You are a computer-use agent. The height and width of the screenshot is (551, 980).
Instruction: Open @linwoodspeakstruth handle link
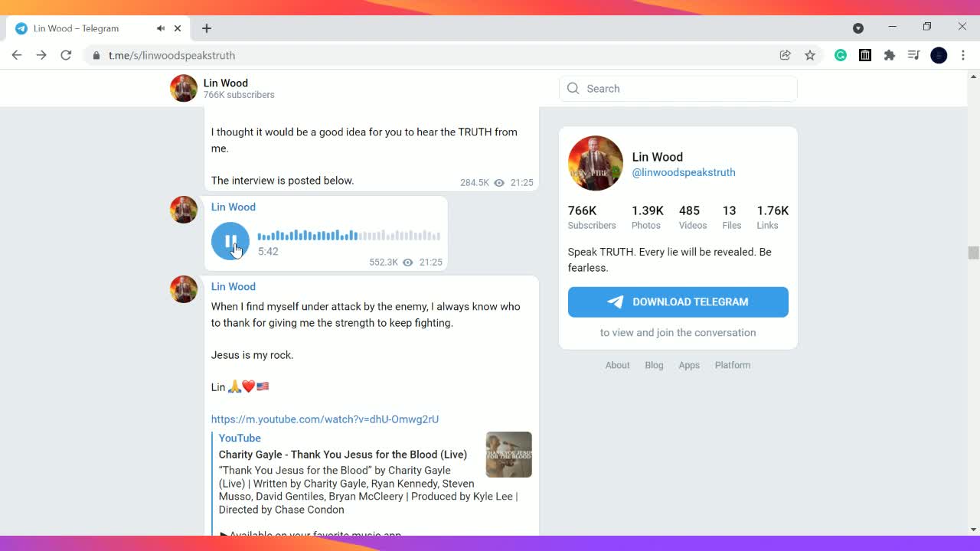coord(684,172)
